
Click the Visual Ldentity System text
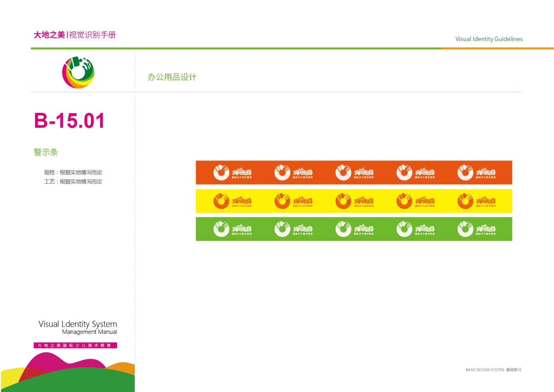point(78,324)
